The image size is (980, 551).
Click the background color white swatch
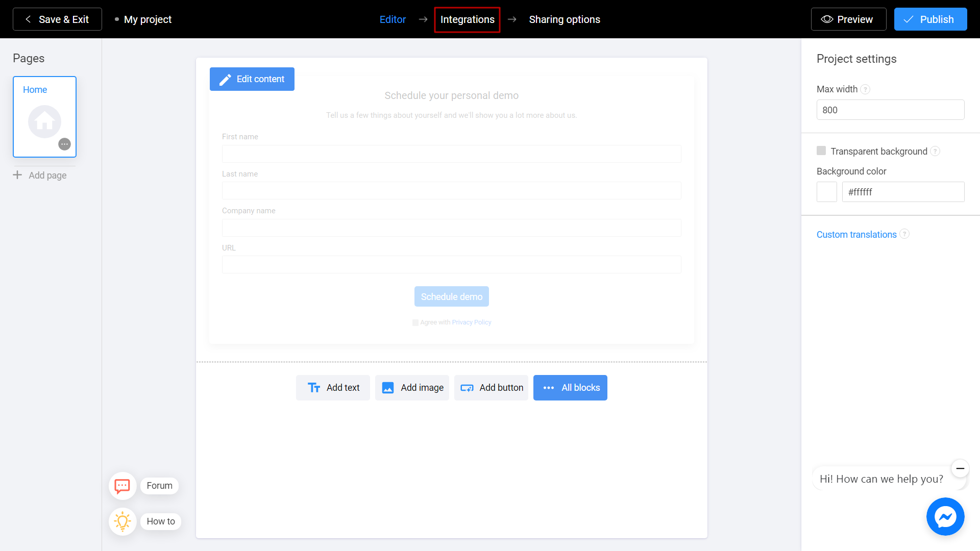pos(826,192)
